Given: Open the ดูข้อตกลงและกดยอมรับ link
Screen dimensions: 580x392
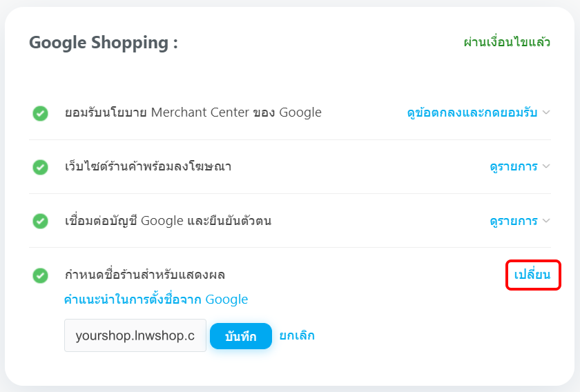Looking at the screenshot, I should pos(472,112).
